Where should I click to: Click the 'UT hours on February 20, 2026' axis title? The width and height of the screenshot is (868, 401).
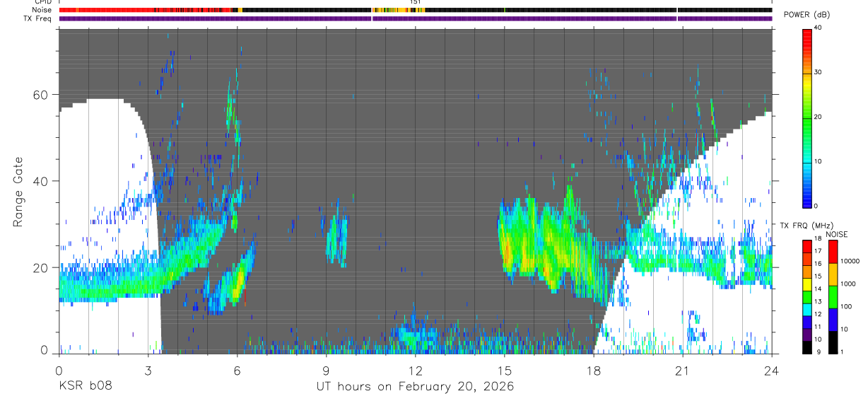coord(415,387)
